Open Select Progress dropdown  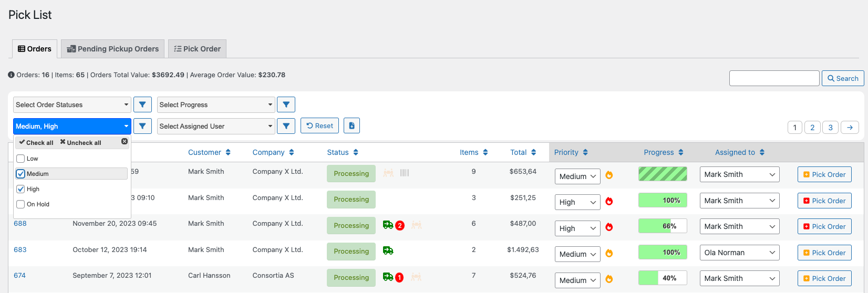[x=216, y=104]
